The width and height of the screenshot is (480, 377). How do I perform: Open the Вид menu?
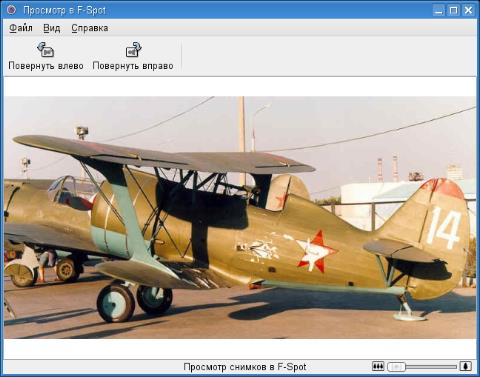pyautogui.click(x=52, y=28)
